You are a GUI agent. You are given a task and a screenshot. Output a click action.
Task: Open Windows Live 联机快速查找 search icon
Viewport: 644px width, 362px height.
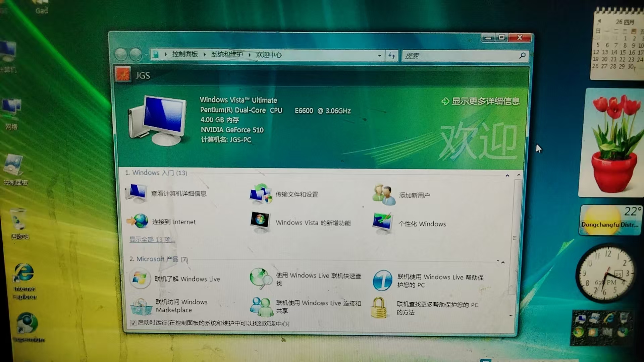coord(261,279)
